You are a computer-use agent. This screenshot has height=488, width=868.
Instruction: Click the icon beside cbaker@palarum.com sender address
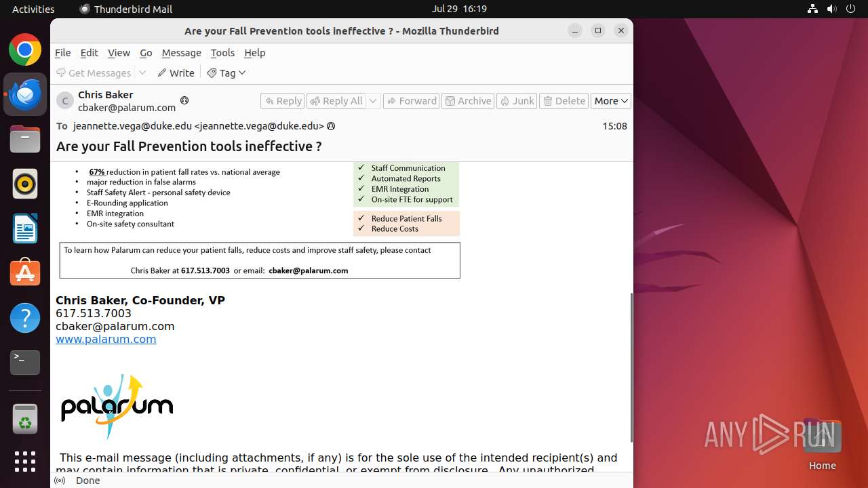184,100
